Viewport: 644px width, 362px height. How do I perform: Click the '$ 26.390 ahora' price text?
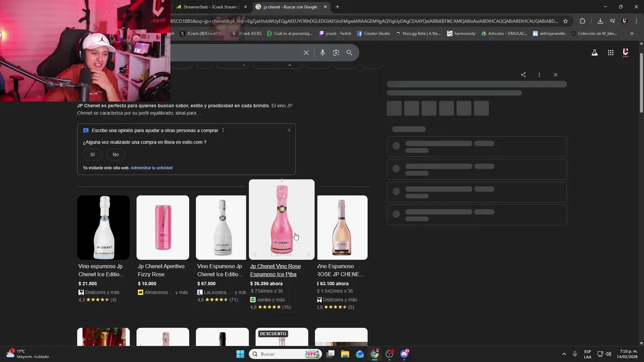tap(266, 284)
